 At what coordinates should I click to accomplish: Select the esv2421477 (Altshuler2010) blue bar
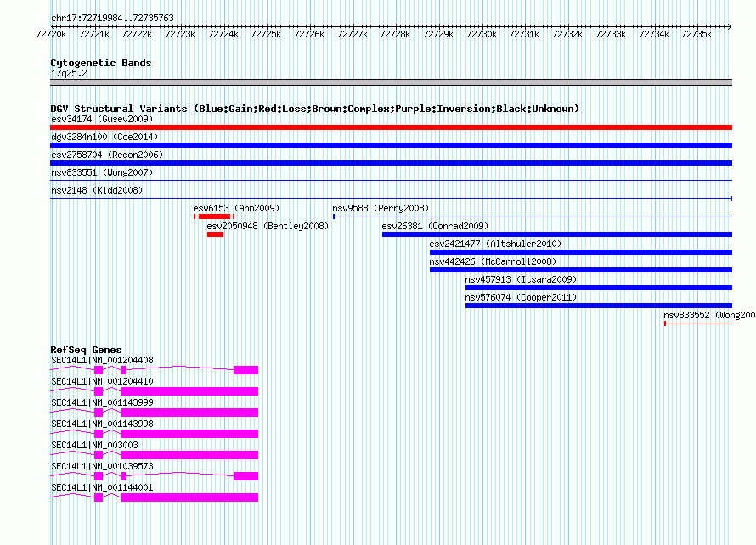point(580,252)
